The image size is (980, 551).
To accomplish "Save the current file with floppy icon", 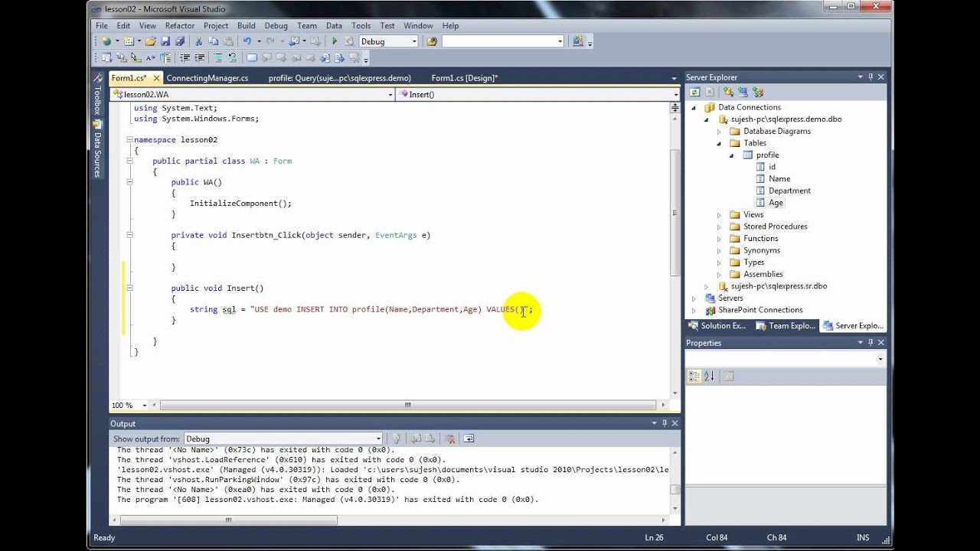I will pos(165,41).
